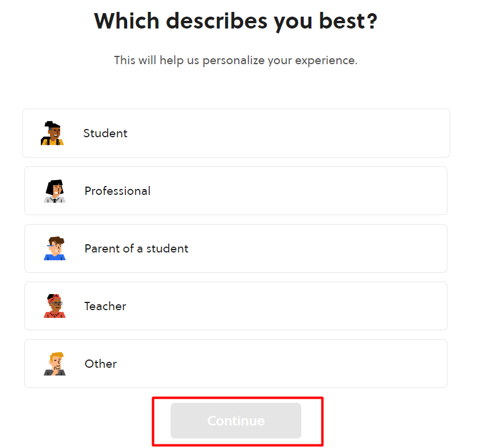479x448 pixels.
Task: Click the "Parent of a student" label
Action: 136,249
